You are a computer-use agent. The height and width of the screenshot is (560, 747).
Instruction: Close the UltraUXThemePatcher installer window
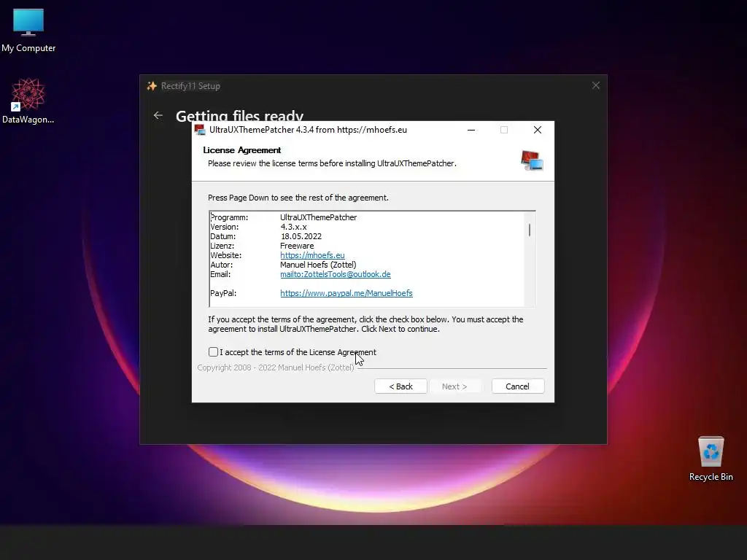point(538,130)
